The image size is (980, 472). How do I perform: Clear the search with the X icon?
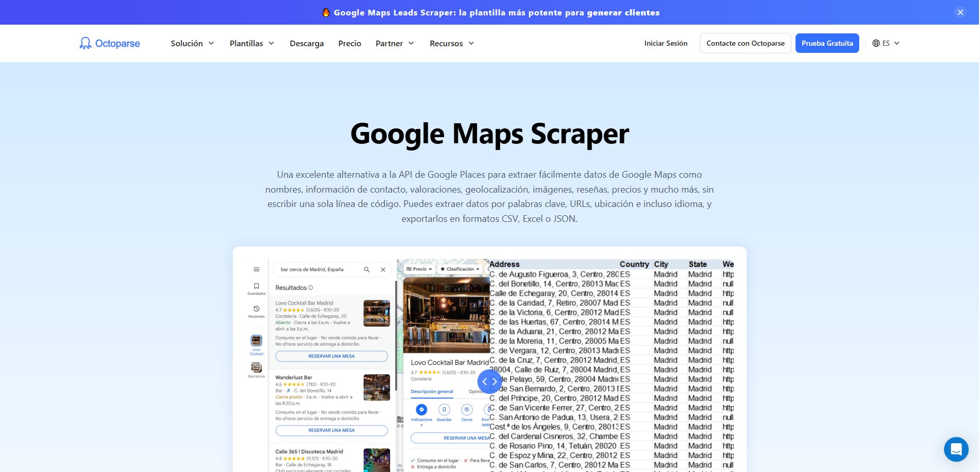tap(383, 269)
